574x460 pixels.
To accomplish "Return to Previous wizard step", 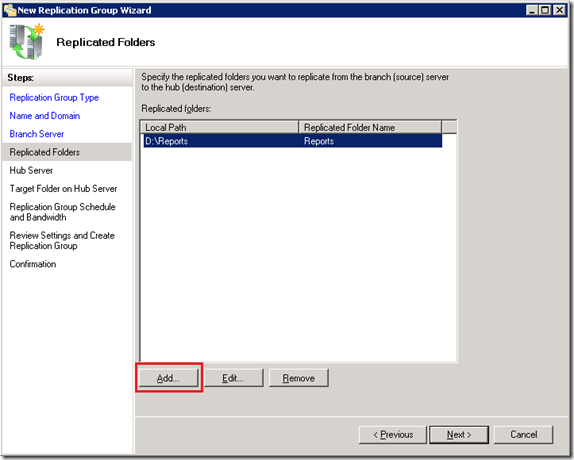I will (393, 434).
